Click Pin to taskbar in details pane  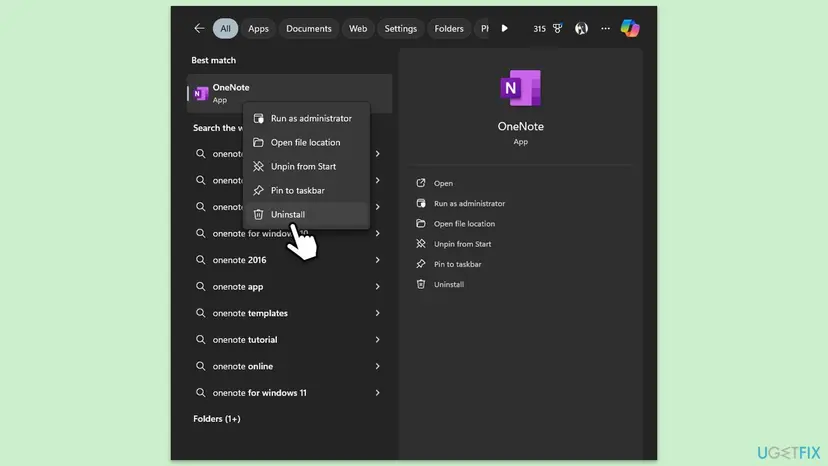[x=457, y=264]
